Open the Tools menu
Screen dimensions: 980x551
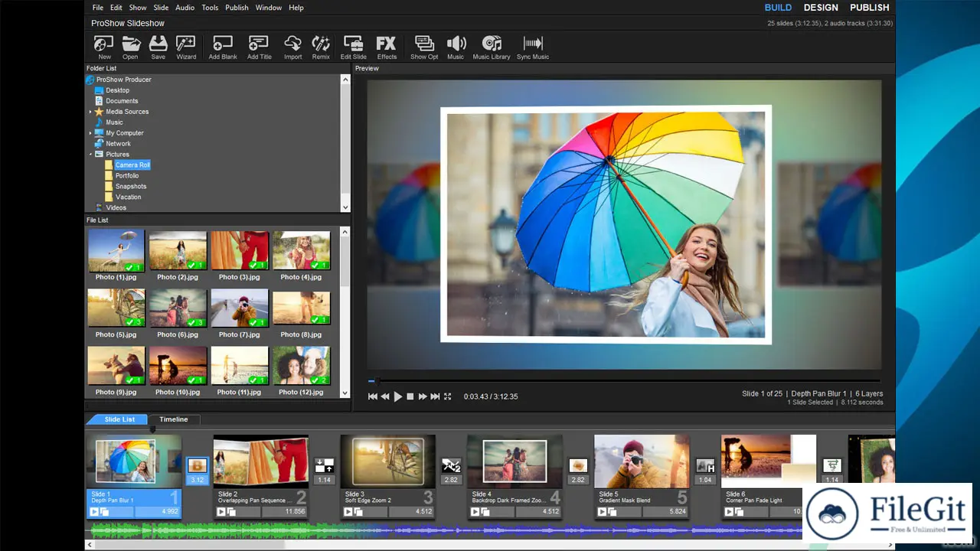[210, 8]
